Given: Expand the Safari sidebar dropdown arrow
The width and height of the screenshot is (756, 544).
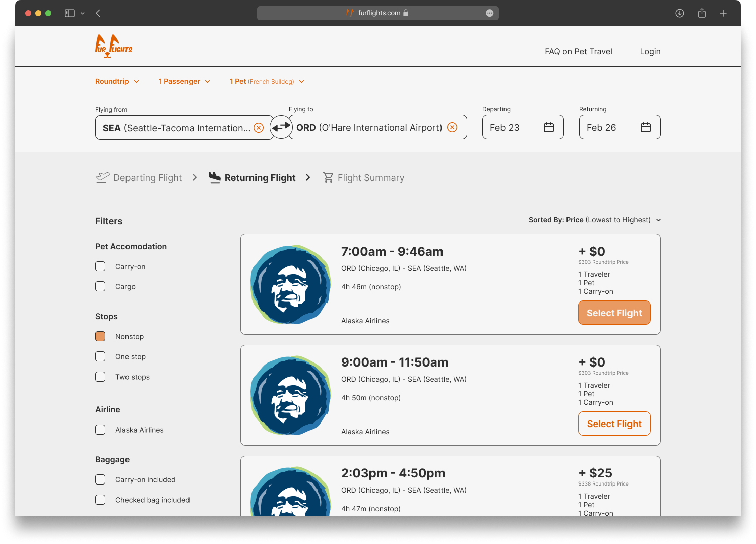Looking at the screenshot, I should click(x=83, y=13).
